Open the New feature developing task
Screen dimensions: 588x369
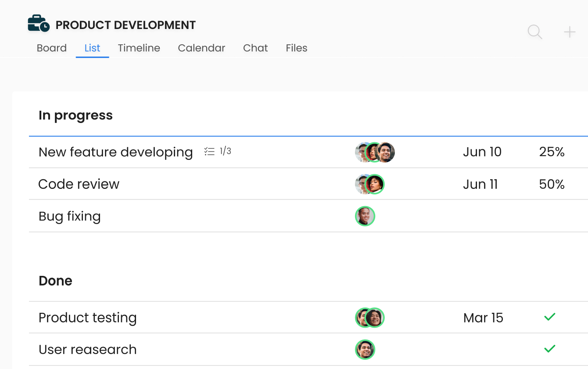[116, 152]
